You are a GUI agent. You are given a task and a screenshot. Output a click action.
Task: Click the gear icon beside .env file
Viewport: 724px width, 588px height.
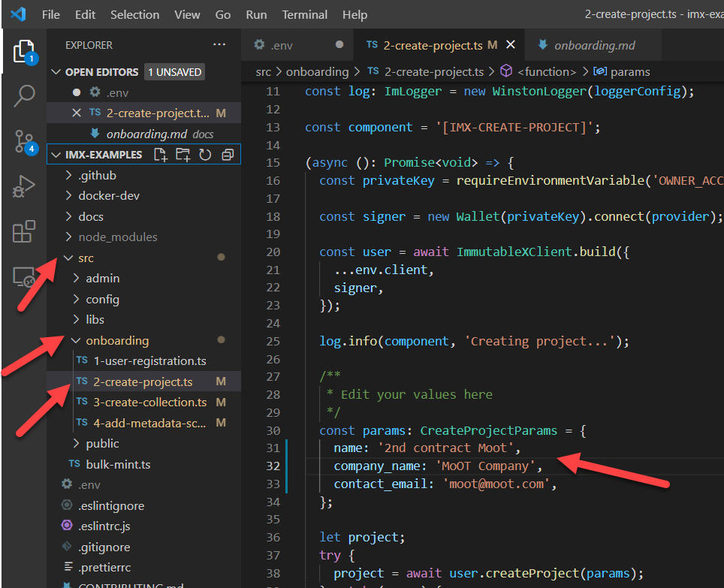tap(67, 484)
